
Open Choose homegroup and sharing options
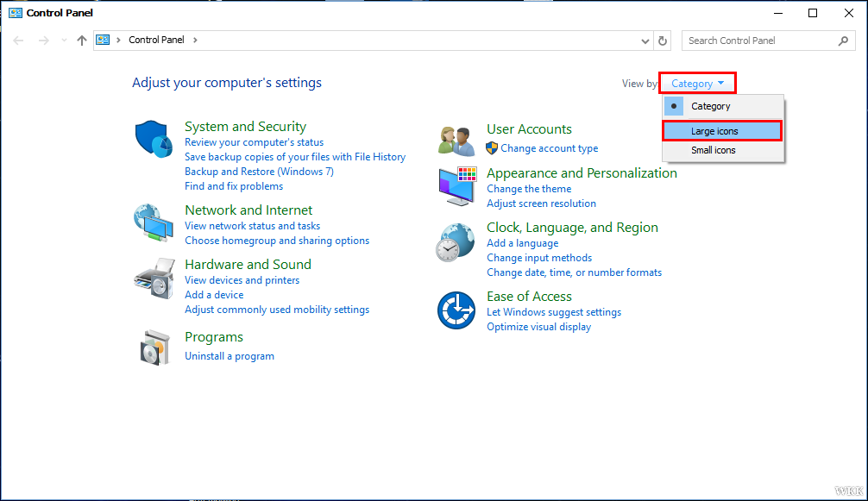pos(277,241)
